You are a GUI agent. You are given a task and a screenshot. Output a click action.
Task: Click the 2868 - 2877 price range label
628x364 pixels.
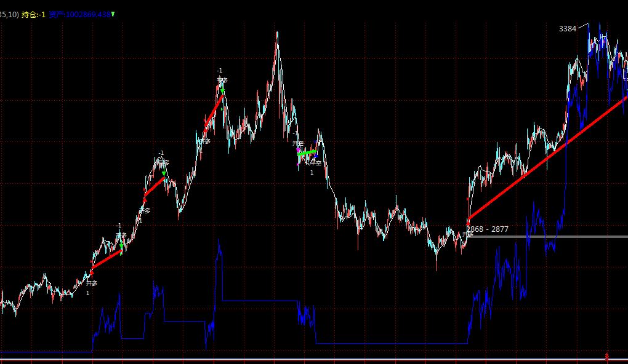pyautogui.click(x=489, y=229)
